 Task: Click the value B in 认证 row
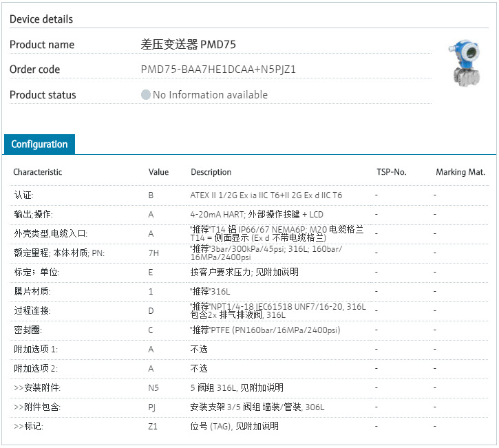coord(151,195)
